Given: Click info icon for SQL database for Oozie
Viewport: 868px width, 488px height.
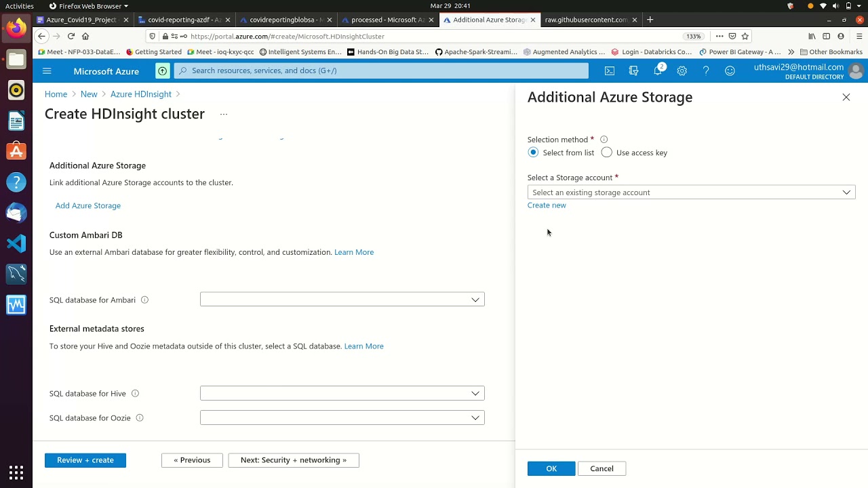Looking at the screenshot, I should coord(140,418).
